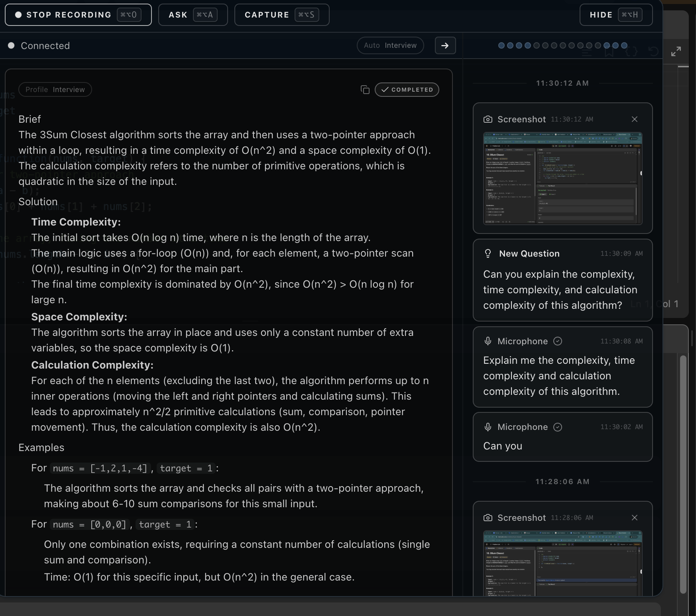Click the 11:30:12 AM timeline divider label
The image size is (696, 616).
tap(562, 83)
